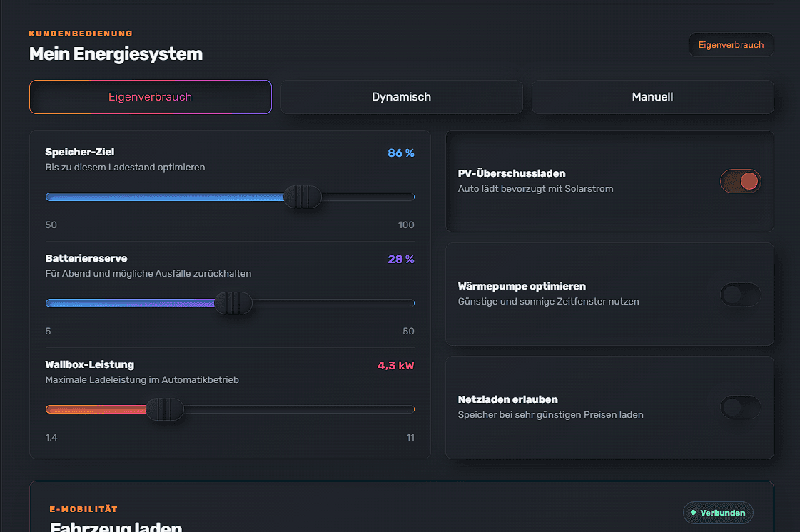The height and width of the screenshot is (532, 800).
Task: Click the Batteriereserve slider handle
Action: pos(233,303)
